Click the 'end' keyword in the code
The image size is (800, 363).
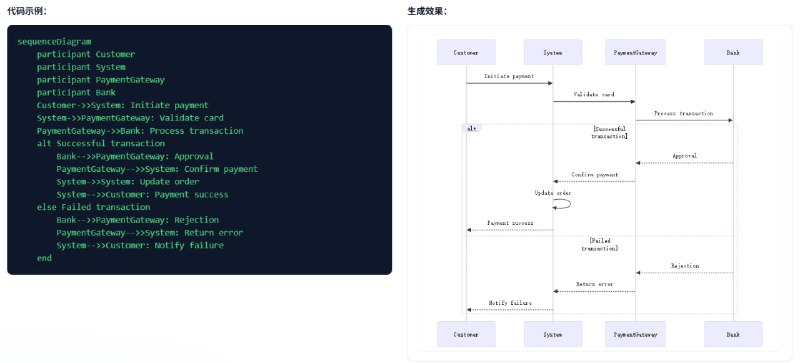coord(44,258)
